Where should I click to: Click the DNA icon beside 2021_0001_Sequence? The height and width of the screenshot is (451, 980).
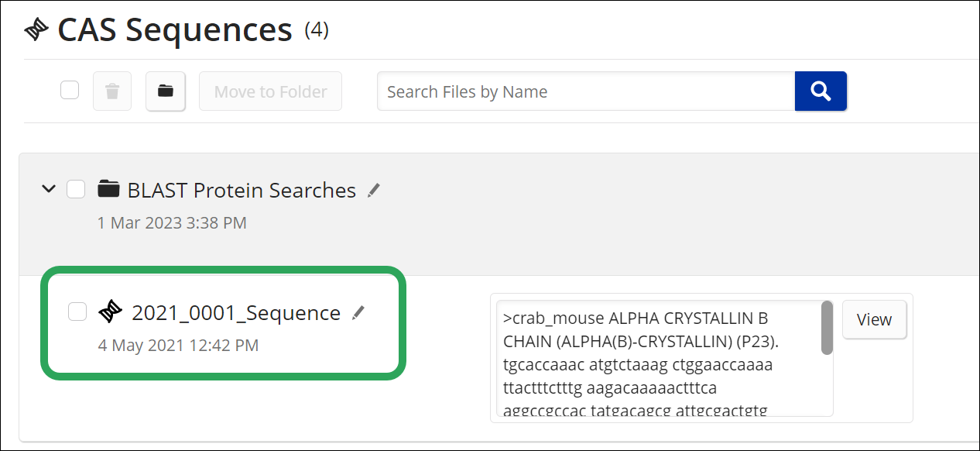pyautogui.click(x=111, y=312)
